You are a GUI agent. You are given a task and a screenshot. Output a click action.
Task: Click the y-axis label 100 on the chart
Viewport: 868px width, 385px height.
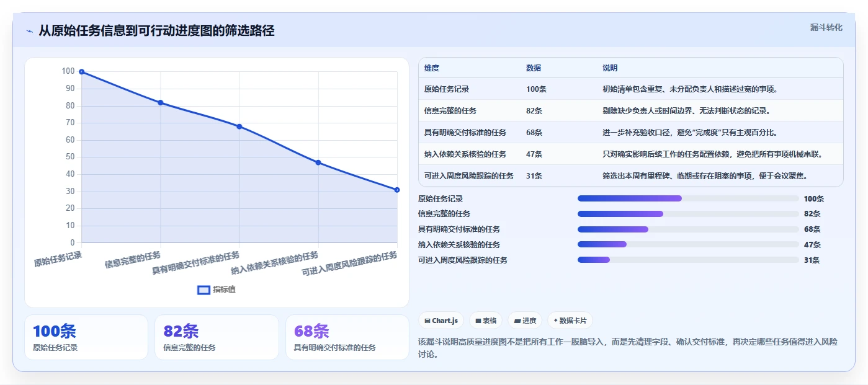tap(68, 71)
